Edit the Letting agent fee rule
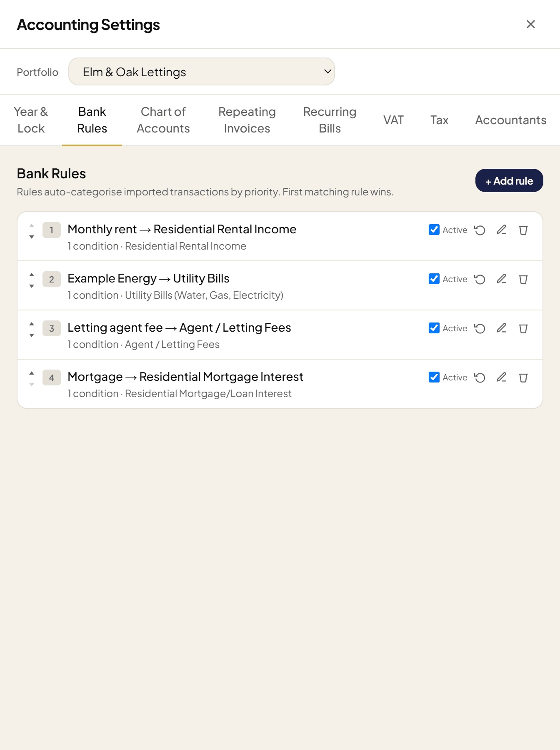 pos(501,328)
